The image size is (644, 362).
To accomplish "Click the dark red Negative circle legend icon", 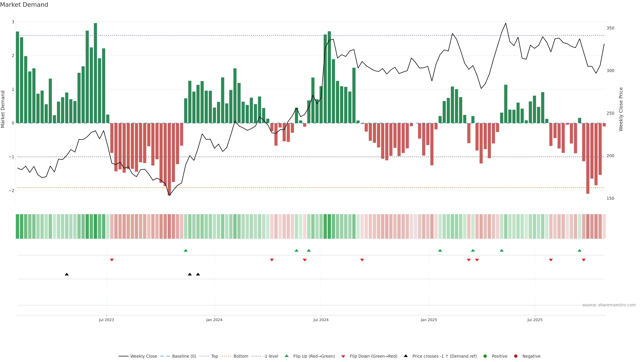I will 516,356.
